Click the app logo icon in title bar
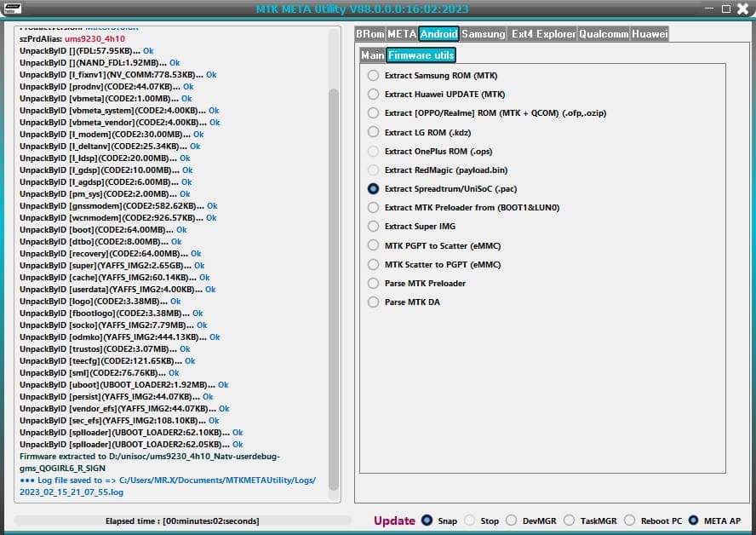The image size is (756, 535). click(x=12, y=9)
